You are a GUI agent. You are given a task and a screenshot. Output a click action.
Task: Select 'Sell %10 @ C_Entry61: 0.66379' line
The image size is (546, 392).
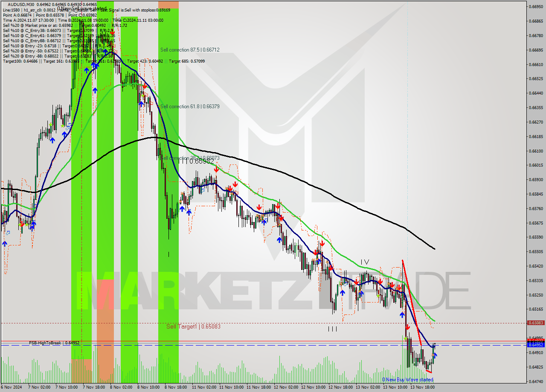(32, 35)
